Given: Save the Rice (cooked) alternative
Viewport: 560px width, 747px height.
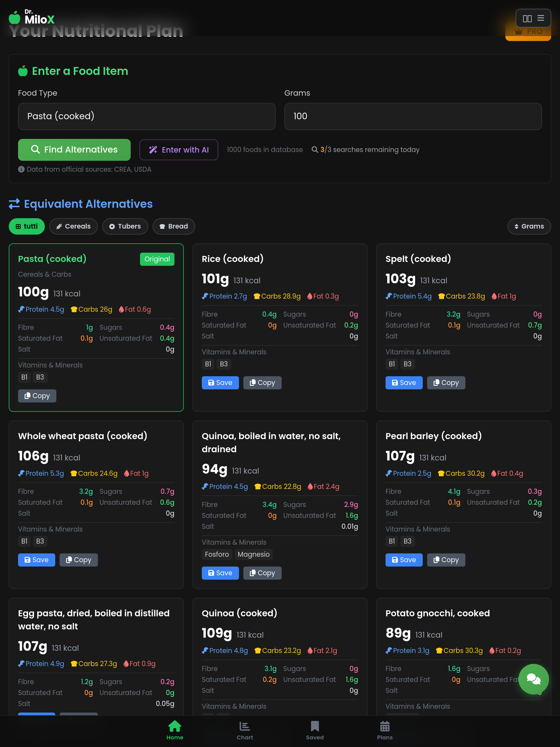Looking at the screenshot, I should point(220,383).
